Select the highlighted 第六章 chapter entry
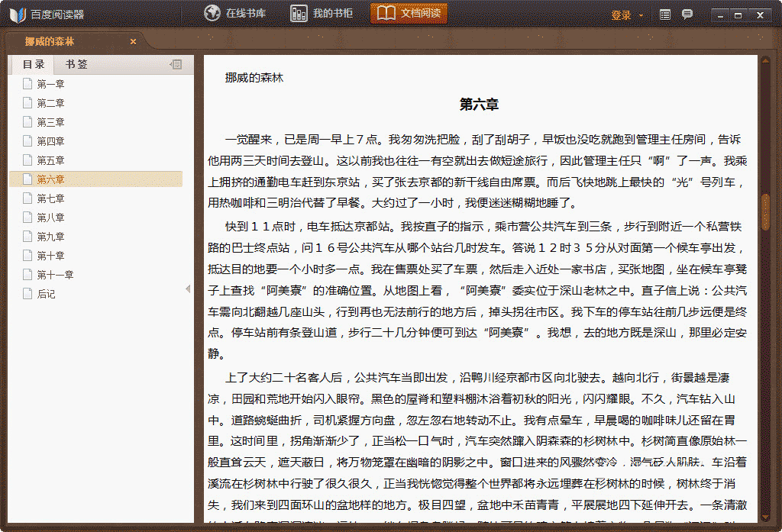Image resolution: width=782 pixels, height=532 pixels. point(95,179)
